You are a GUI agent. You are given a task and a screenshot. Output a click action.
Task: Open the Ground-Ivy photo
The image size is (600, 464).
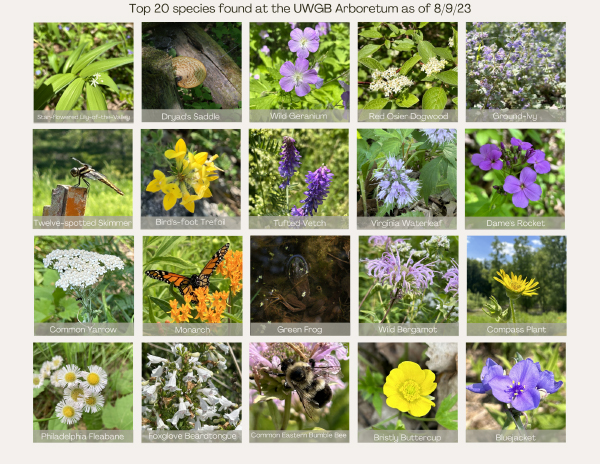pyautogui.click(x=516, y=72)
